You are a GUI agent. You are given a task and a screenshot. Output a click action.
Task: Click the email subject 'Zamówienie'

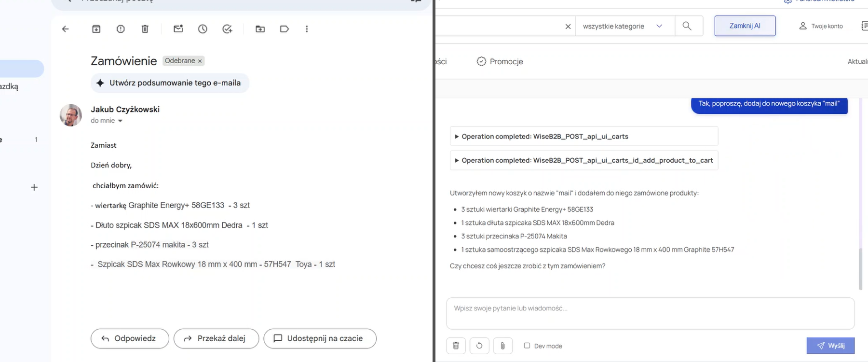coord(123,61)
